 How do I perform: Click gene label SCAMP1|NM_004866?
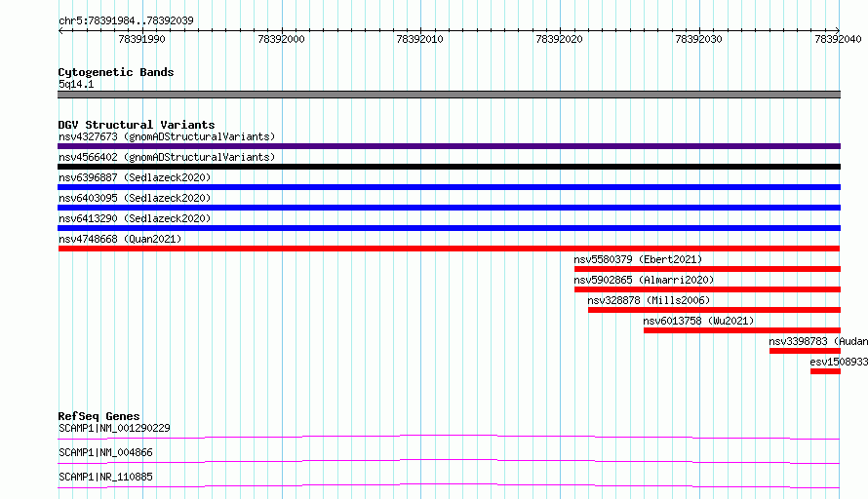pos(105,452)
